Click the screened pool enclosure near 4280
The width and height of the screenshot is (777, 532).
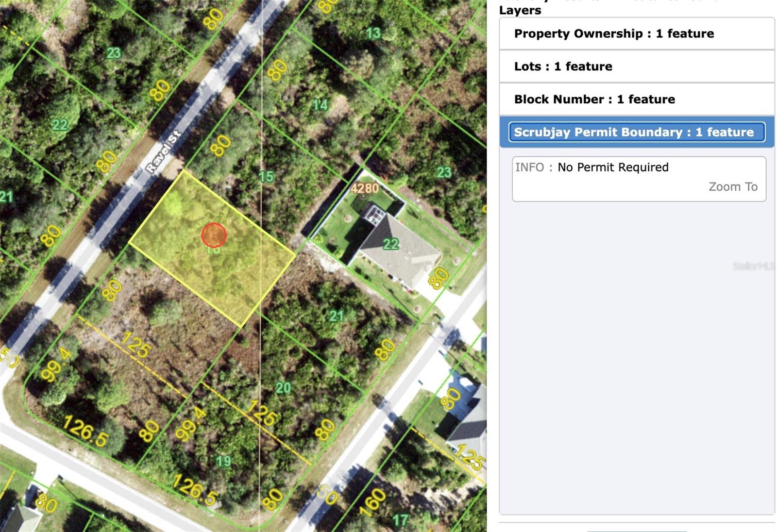[x=375, y=215]
